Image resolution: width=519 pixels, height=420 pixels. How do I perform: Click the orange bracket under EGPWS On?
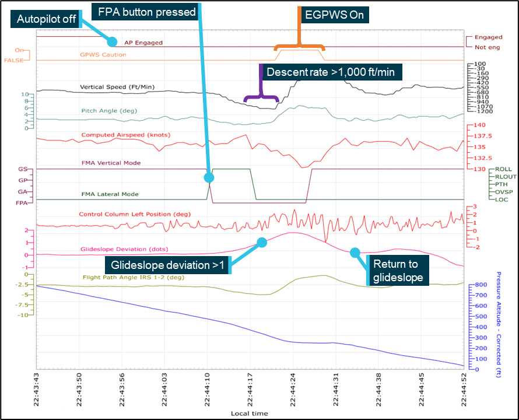pos(299,45)
